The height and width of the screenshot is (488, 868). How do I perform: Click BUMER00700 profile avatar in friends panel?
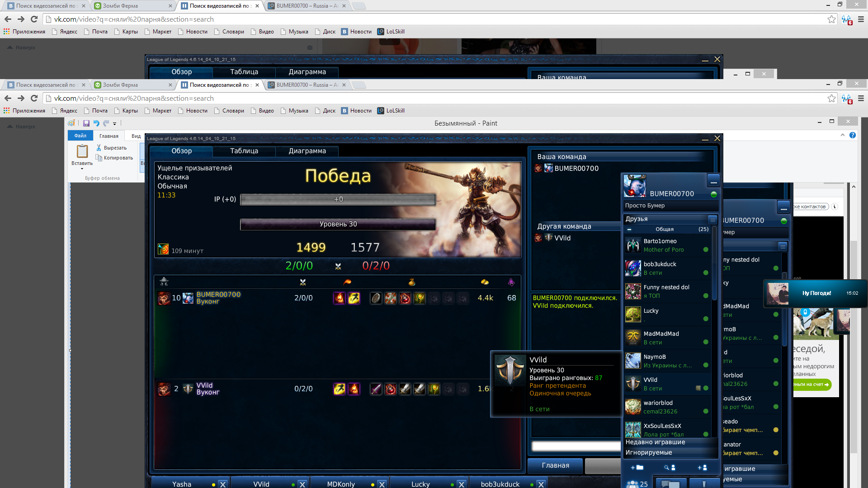pos(635,186)
